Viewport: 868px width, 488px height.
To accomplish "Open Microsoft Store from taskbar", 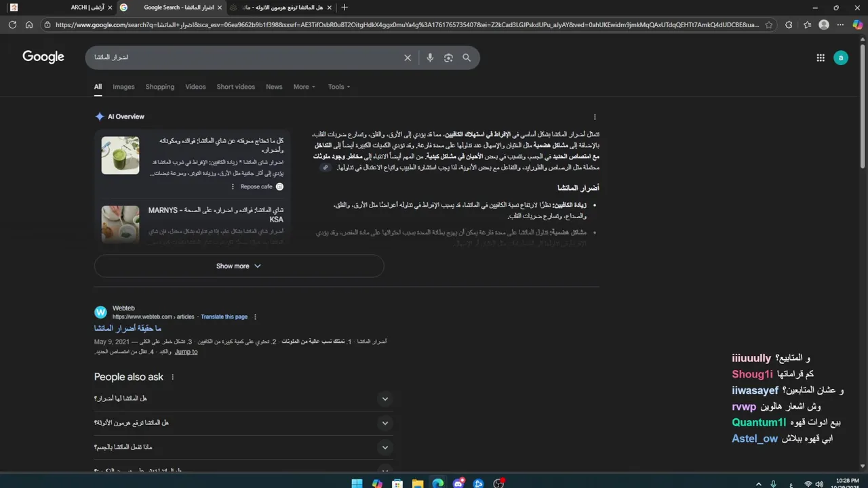I will [x=397, y=483].
